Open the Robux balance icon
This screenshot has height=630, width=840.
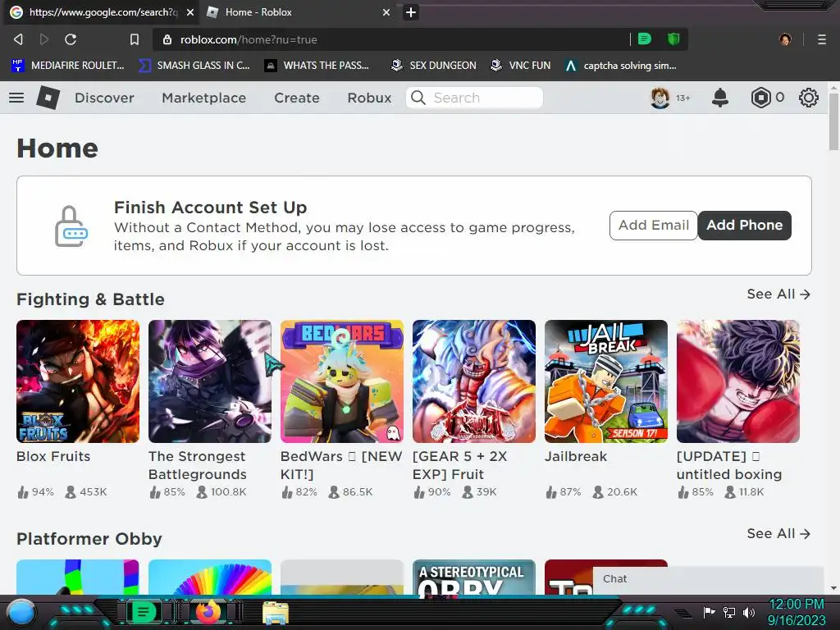coord(760,98)
